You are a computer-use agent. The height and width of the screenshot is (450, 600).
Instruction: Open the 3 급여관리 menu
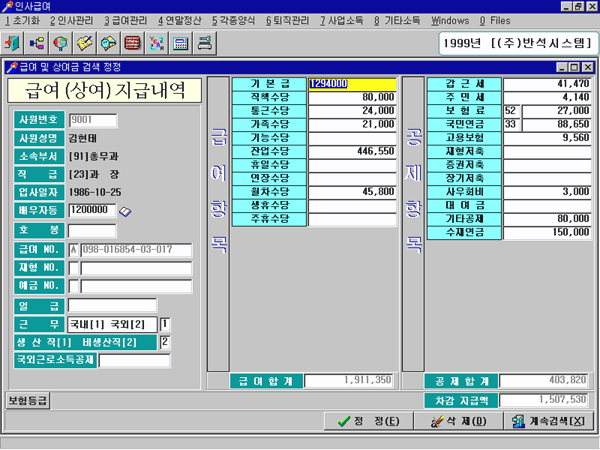[127, 20]
